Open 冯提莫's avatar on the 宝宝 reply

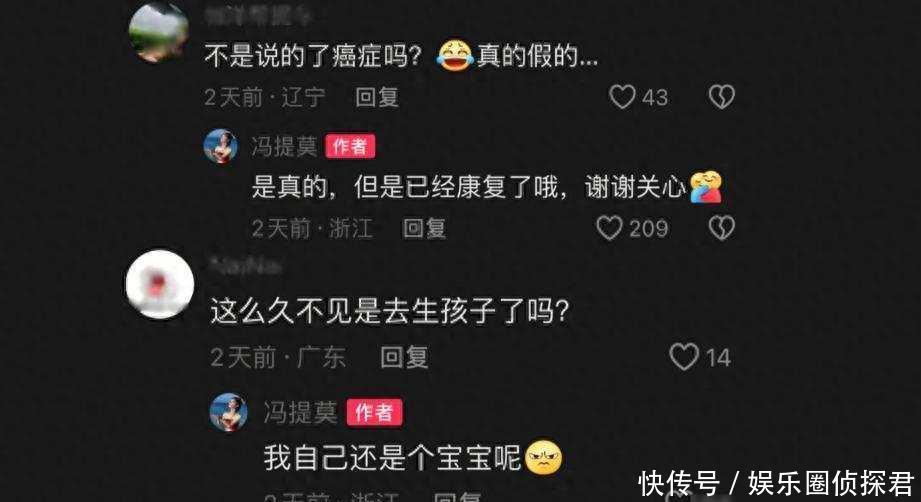pos(228,412)
